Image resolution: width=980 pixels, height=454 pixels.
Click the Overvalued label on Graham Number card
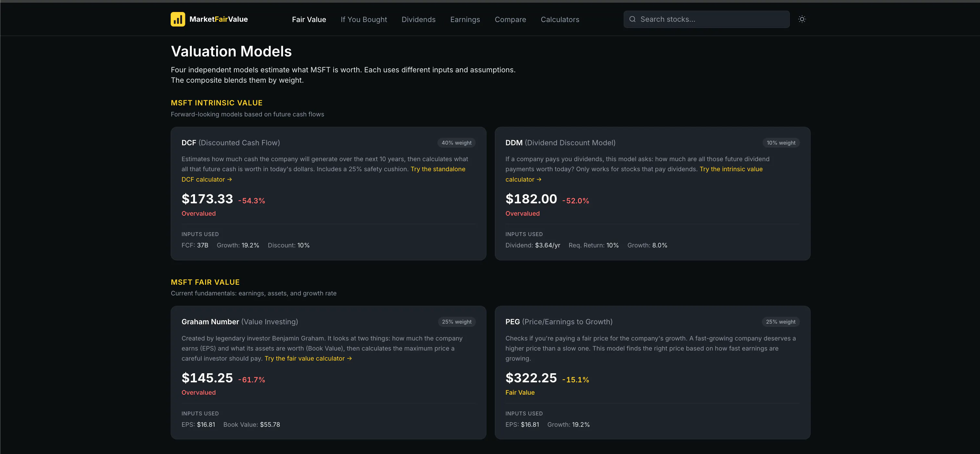(199, 392)
